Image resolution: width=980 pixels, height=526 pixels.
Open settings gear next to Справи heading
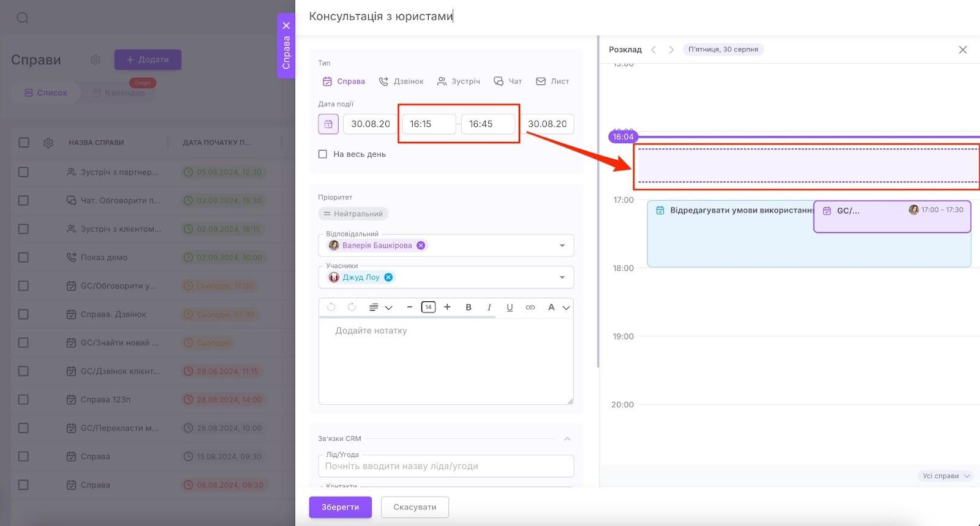(96, 59)
